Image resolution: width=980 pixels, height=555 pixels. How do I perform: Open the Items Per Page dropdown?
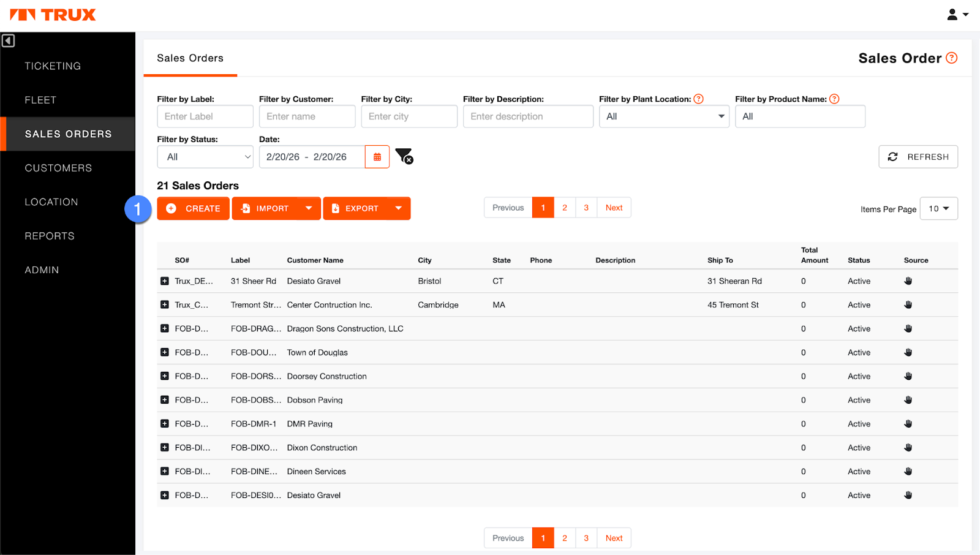[938, 208]
